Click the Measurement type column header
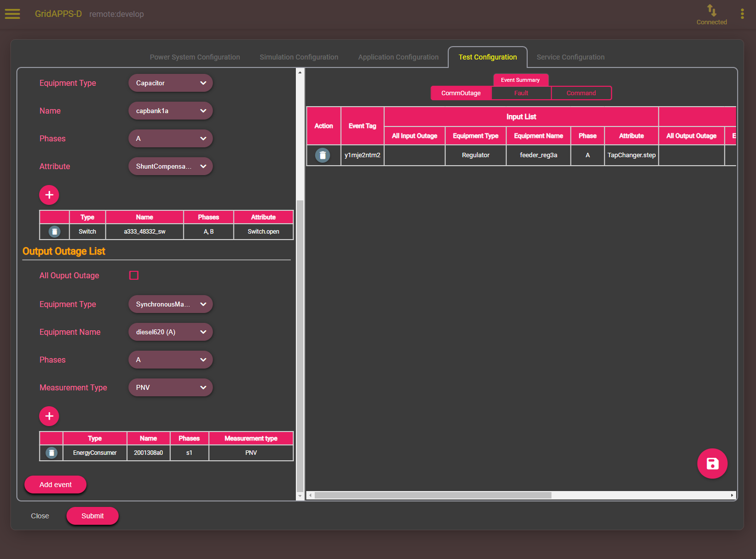Screen dimensions: 756x559 [251, 438]
